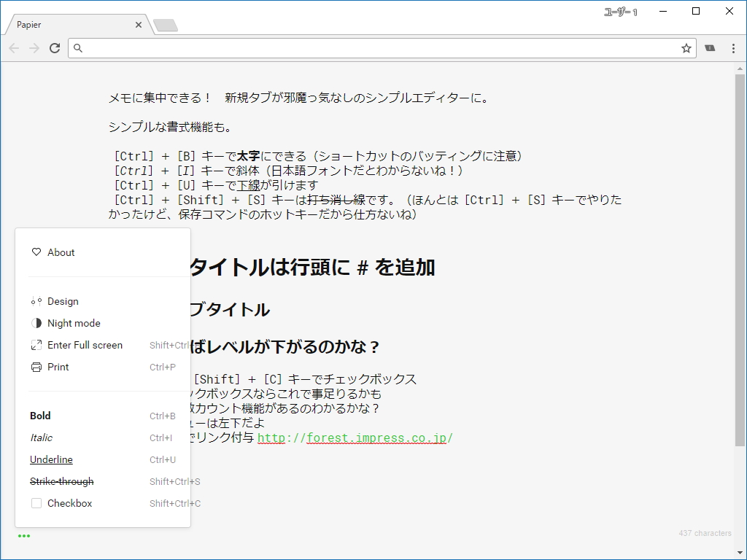This screenshot has height=560, width=747.
Task: Click the heading タイトルは行頭に # を追加
Action: (x=312, y=267)
